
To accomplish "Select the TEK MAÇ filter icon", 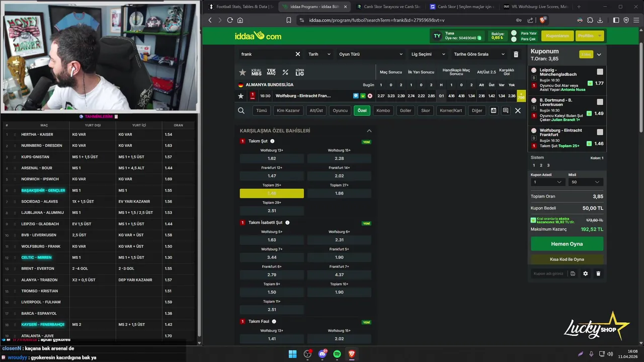I will [271, 72].
